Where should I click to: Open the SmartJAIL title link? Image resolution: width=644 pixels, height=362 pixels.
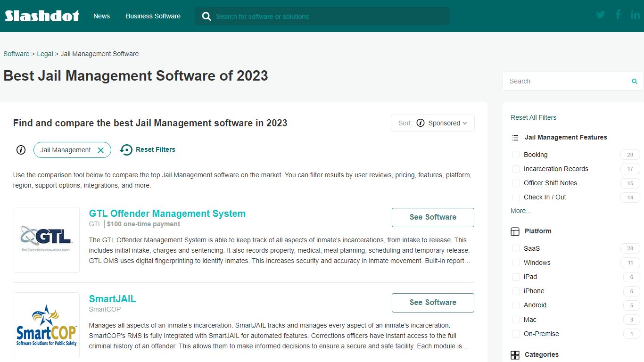tap(112, 299)
